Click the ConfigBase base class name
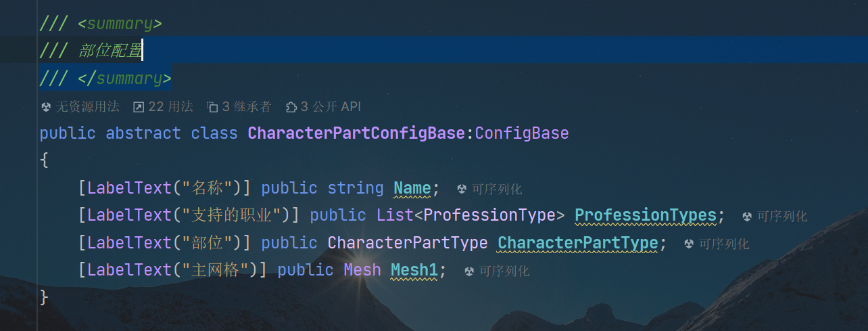Viewport: 868px width, 331px height. (x=522, y=133)
